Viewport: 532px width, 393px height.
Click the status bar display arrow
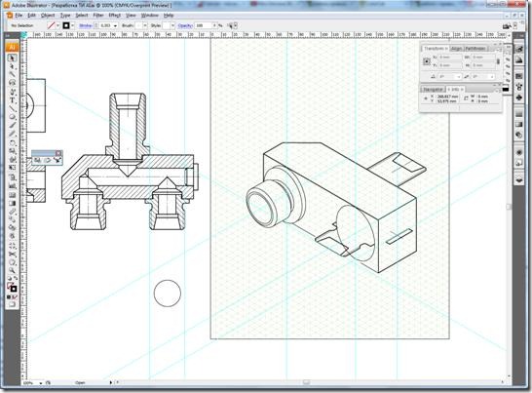point(111,383)
